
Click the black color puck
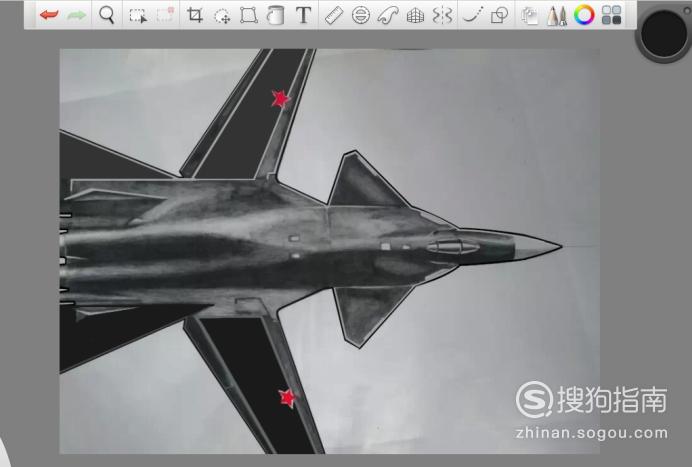[664, 34]
